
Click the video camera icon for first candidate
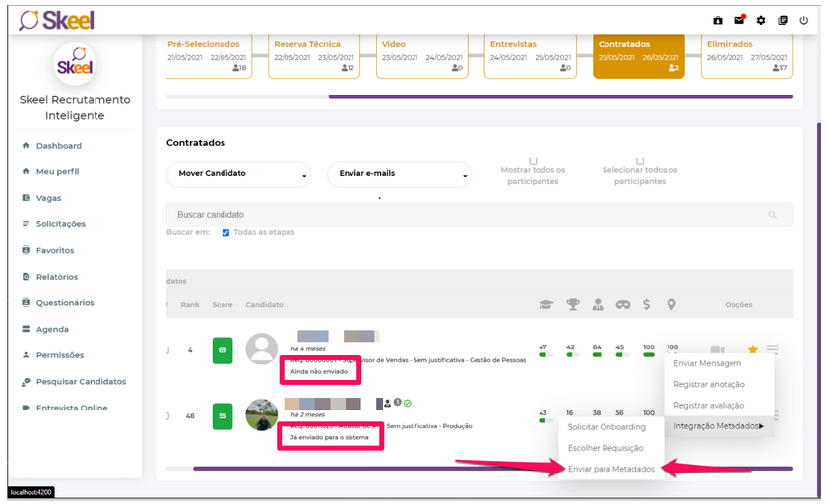click(718, 349)
